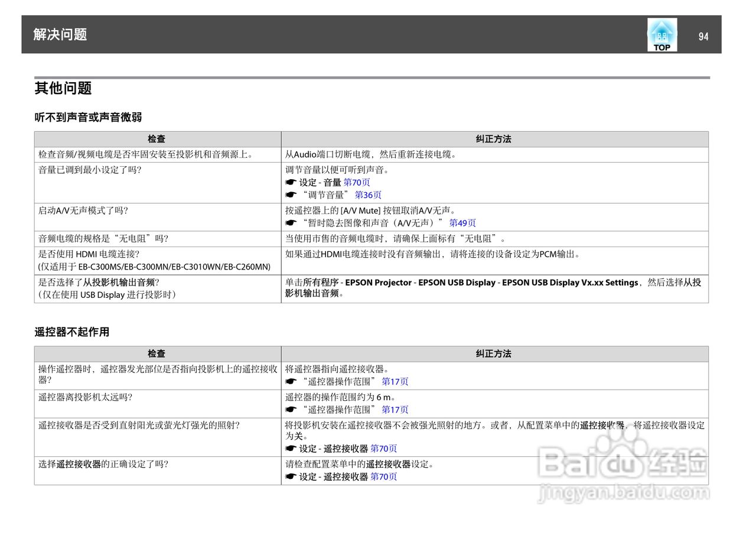The image size is (756, 535).
Task: Click the "解决问题" header title
Action: pos(60,34)
